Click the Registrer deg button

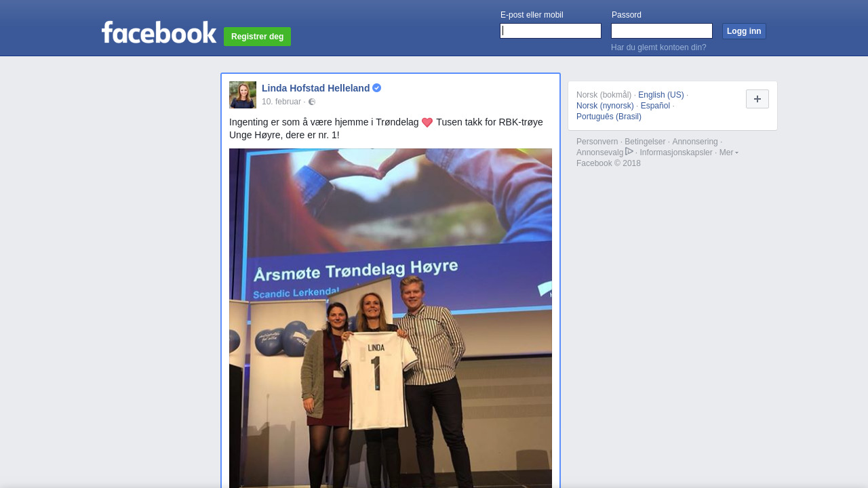pyautogui.click(x=258, y=37)
